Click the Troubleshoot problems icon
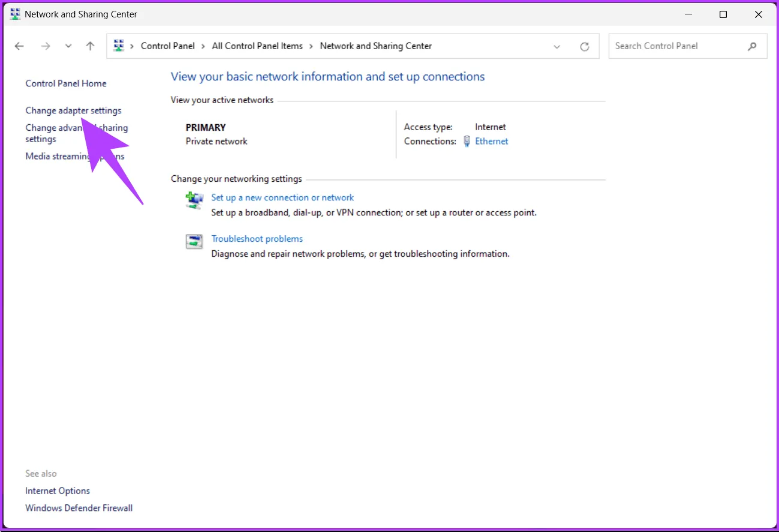The image size is (779, 532). (194, 242)
